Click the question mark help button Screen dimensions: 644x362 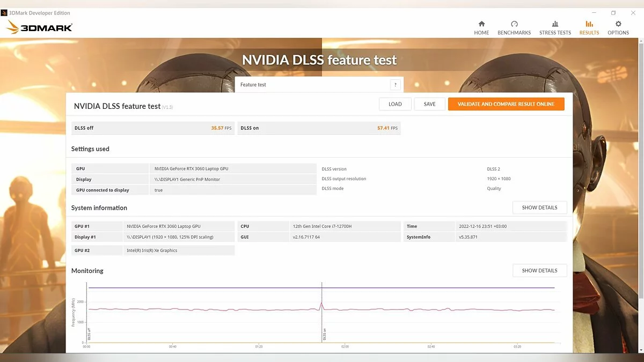click(x=396, y=85)
